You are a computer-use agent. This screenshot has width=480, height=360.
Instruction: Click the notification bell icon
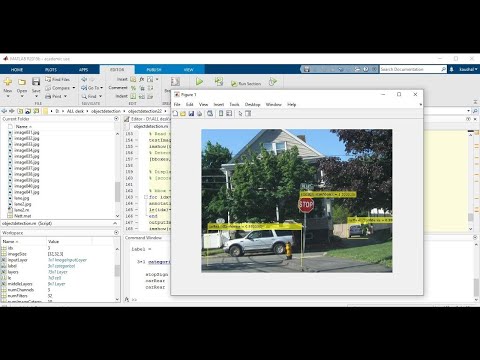pyautogui.click(x=452, y=69)
